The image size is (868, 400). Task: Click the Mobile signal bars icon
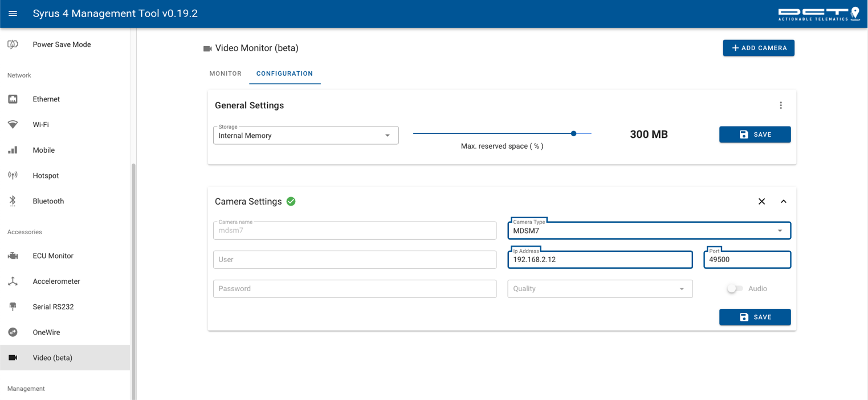click(13, 150)
